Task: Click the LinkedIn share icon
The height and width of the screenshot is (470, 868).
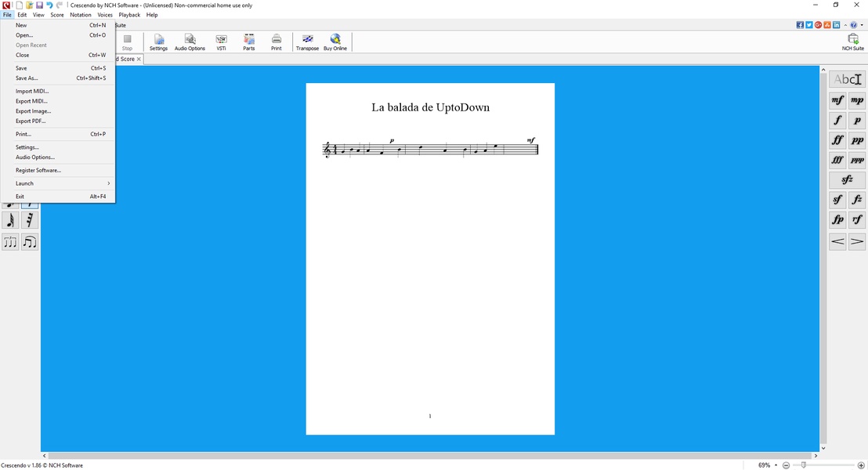Action: point(837,25)
